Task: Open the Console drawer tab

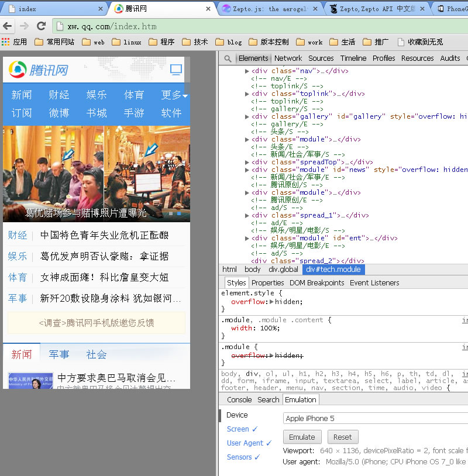Action: [x=239, y=400]
